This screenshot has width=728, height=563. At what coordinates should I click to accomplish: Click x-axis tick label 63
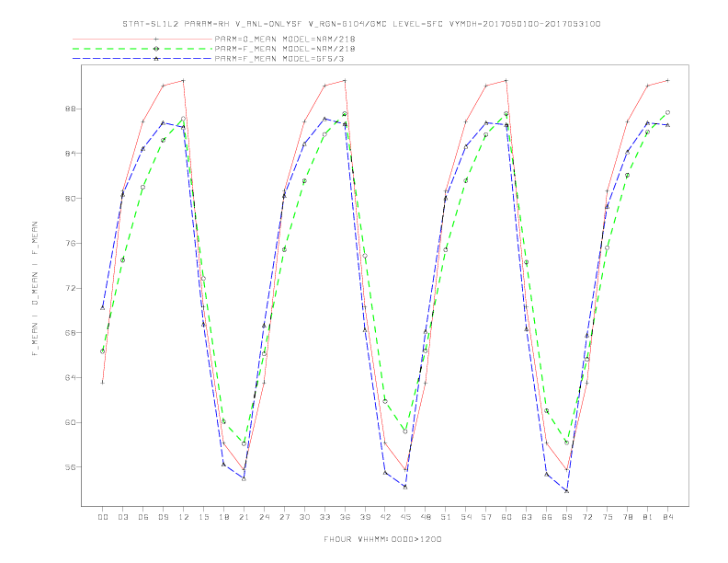tap(527, 517)
